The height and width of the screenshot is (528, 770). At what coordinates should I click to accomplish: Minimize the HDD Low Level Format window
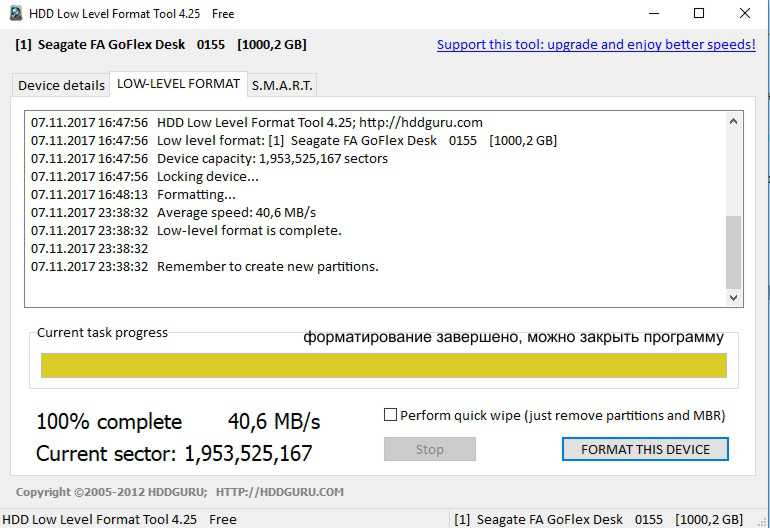654,13
